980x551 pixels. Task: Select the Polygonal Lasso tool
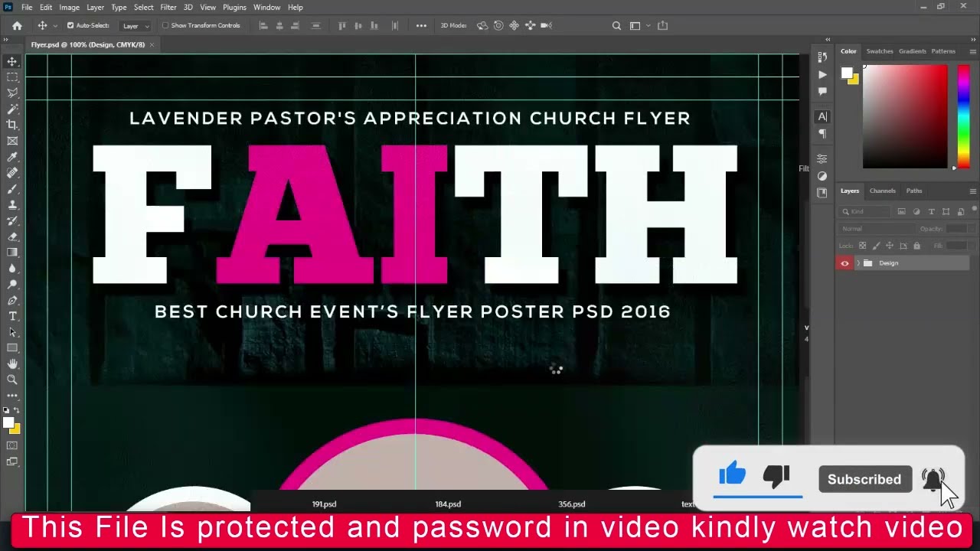[12, 93]
